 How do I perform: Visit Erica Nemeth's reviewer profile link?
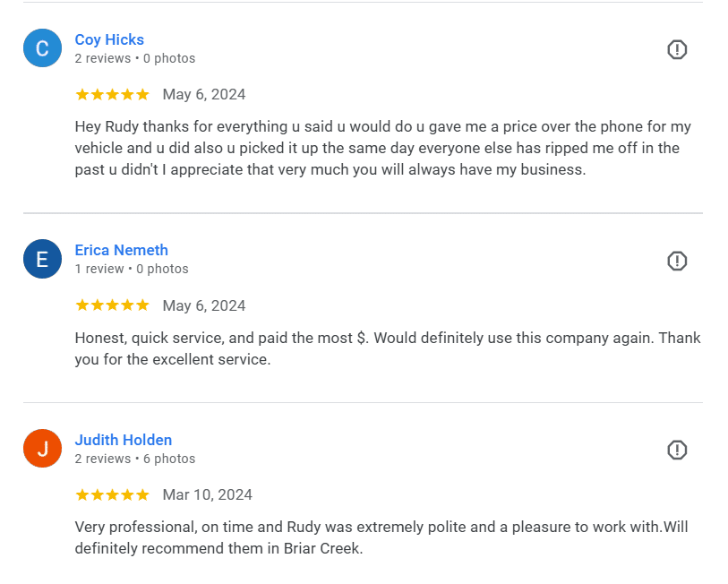pos(121,250)
